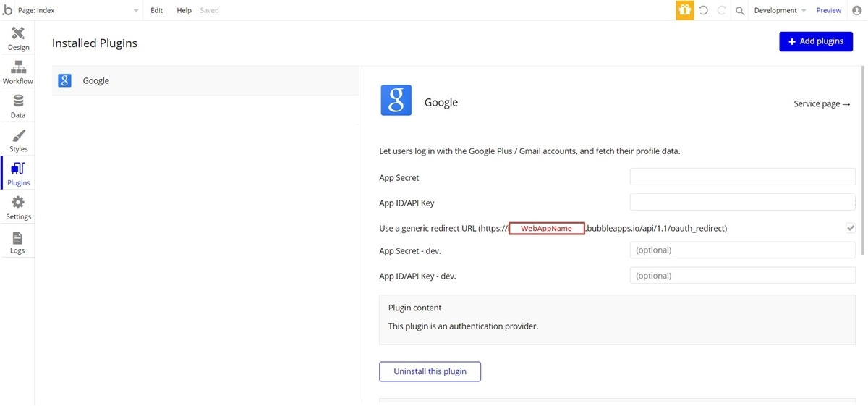Open the Edit menu
868x406 pixels.
157,10
